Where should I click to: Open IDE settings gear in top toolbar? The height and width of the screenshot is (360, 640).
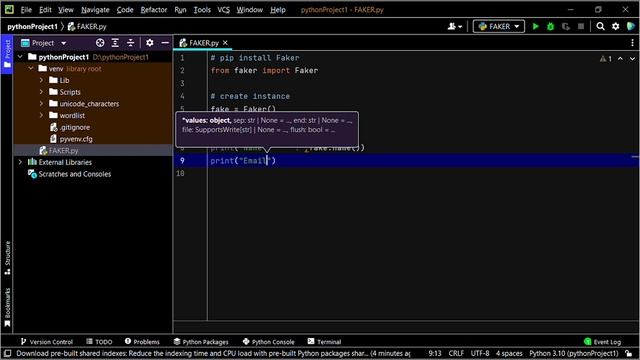click(x=616, y=27)
